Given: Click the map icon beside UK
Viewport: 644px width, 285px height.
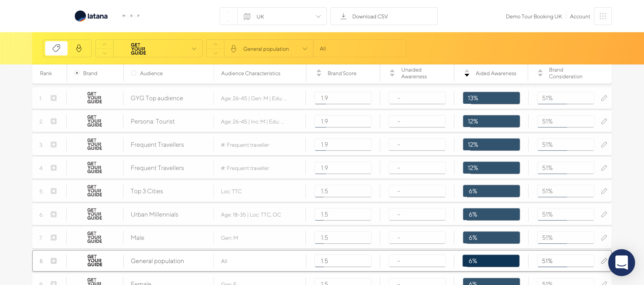Looking at the screenshot, I should (247, 17).
